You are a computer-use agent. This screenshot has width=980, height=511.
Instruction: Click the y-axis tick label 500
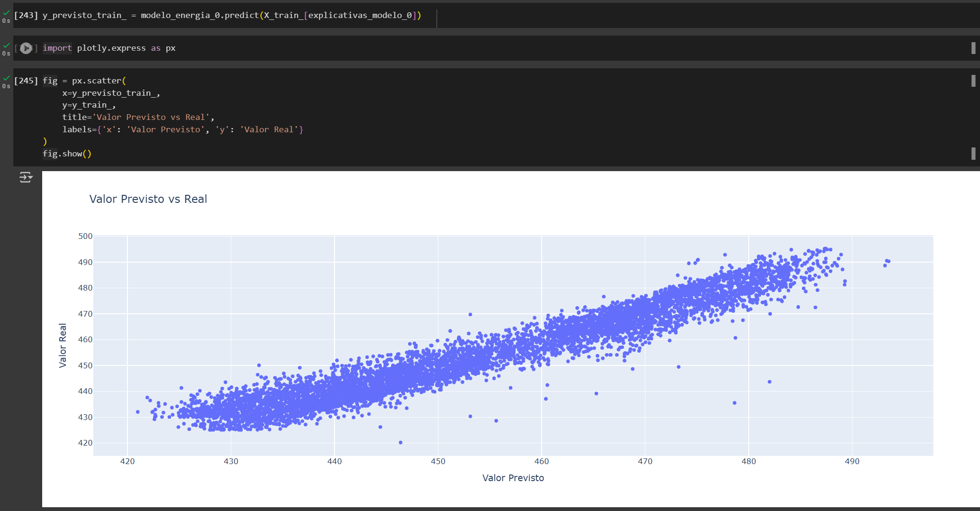85,236
